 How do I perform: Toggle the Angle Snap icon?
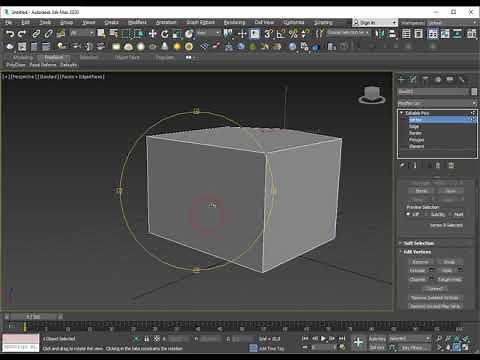[281, 34]
